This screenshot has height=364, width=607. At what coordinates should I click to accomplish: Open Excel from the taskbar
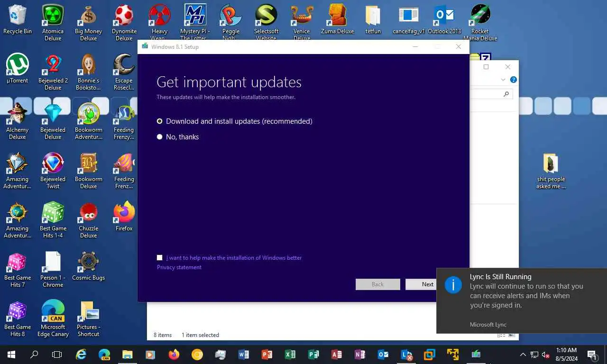point(290,355)
